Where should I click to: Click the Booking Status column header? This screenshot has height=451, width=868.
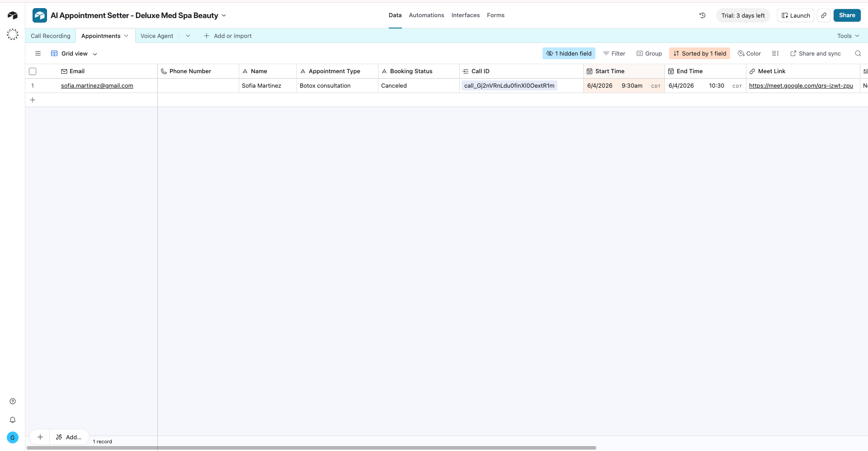(419, 71)
